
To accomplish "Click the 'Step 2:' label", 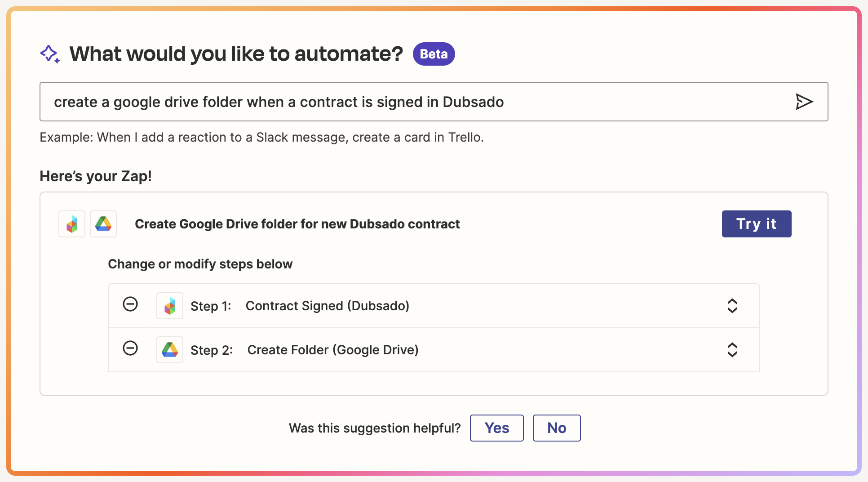I will [212, 350].
